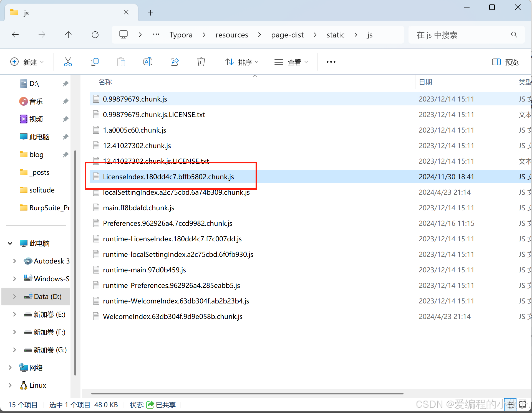The image size is (532, 413).
Task: Navigate back to previous folder
Action: click(x=15, y=35)
